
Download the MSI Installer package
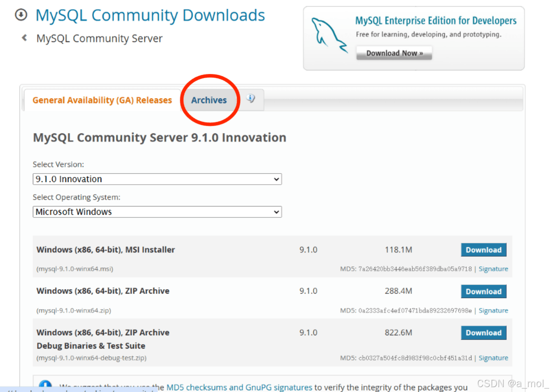pos(484,250)
